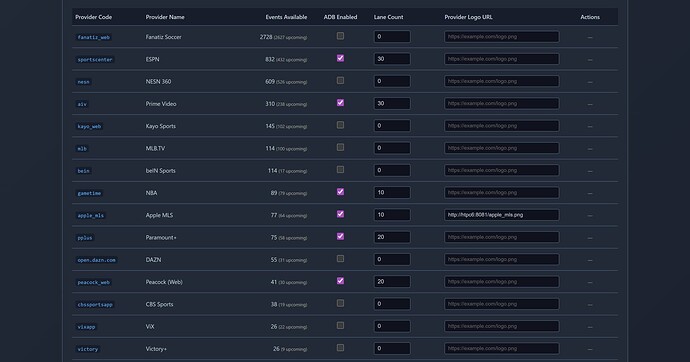The height and width of the screenshot is (362, 690).
Task: Click the peacock_web provider code
Action: click(93, 282)
